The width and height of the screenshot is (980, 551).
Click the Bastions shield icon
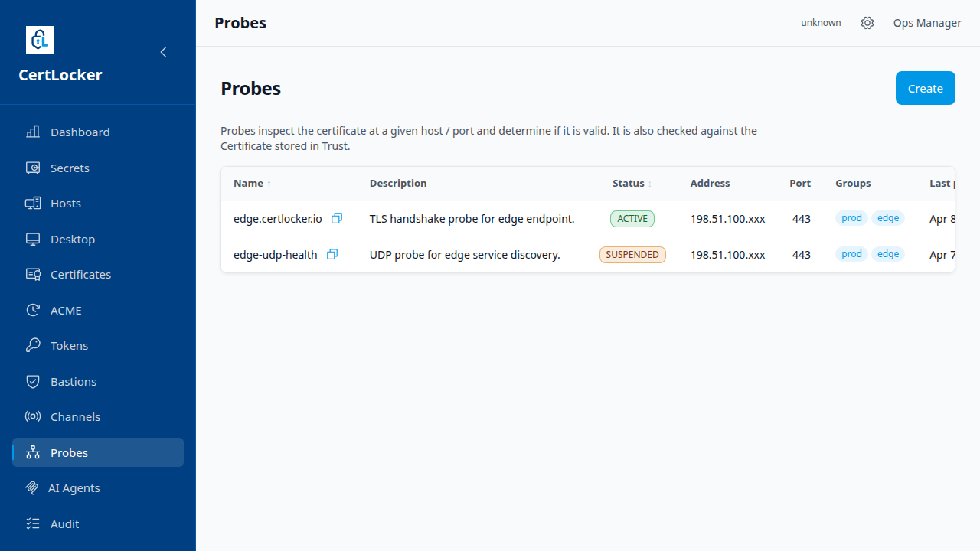coord(33,381)
